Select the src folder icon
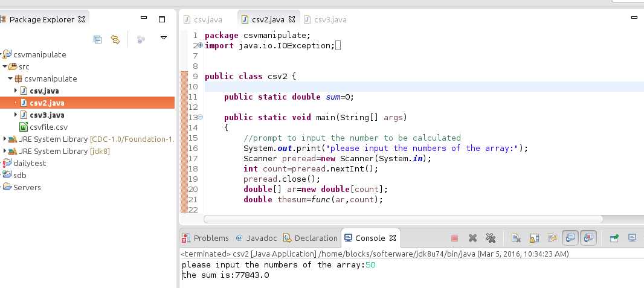The image size is (644, 288). [x=13, y=66]
